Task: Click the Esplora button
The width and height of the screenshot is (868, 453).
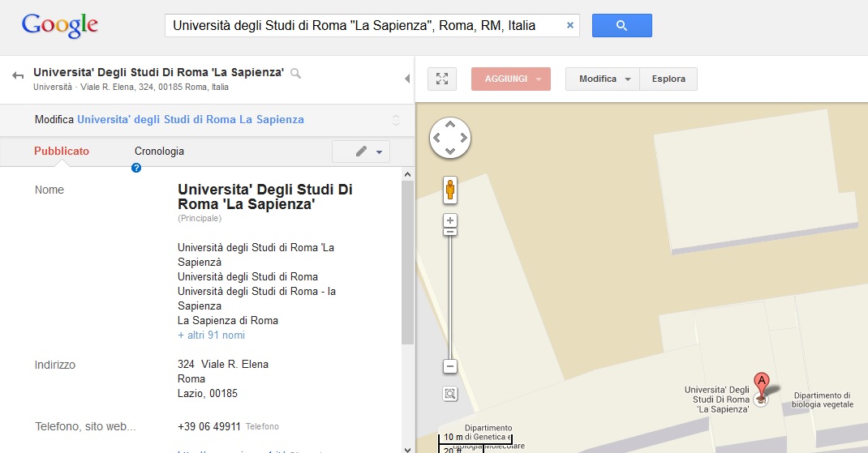Action: pyautogui.click(x=668, y=79)
